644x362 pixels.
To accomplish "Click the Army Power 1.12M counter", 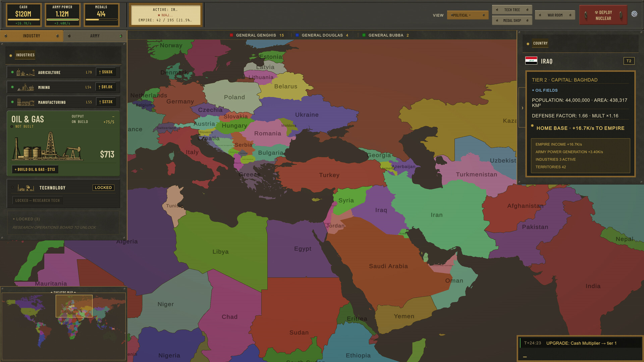I will tap(62, 14).
